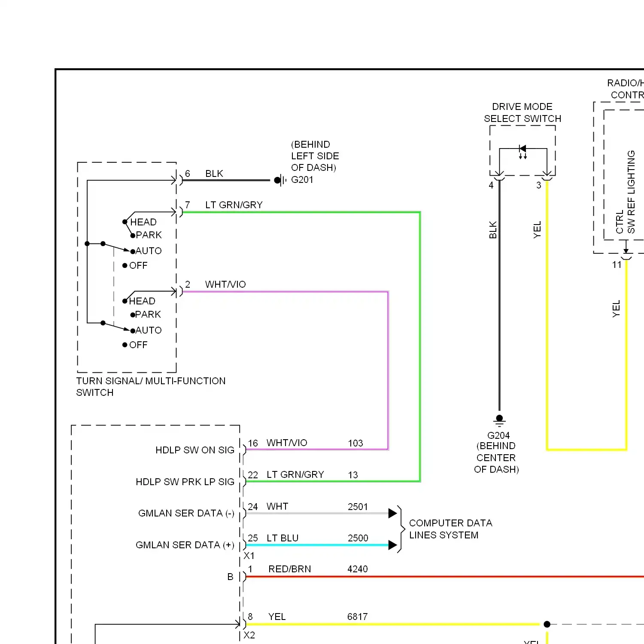Click the G201 ground label
644x644 pixels.
(x=302, y=180)
